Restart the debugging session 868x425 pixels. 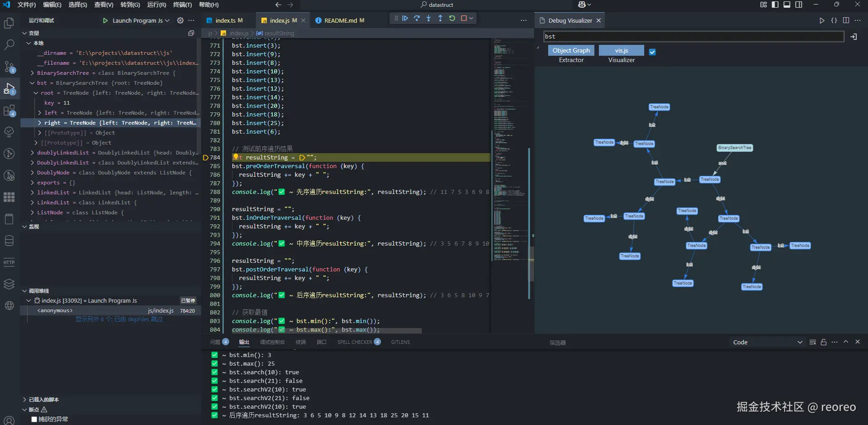(452, 19)
